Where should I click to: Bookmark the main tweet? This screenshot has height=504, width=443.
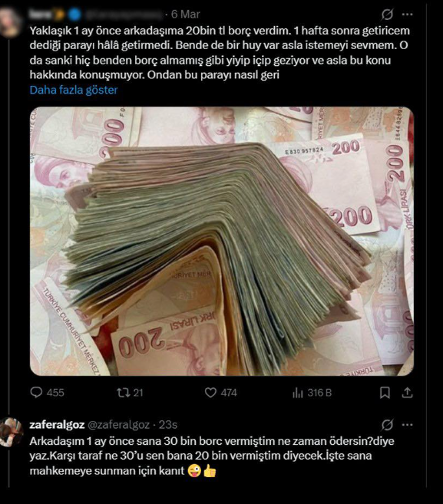pyautogui.click(x=385, y=393)
